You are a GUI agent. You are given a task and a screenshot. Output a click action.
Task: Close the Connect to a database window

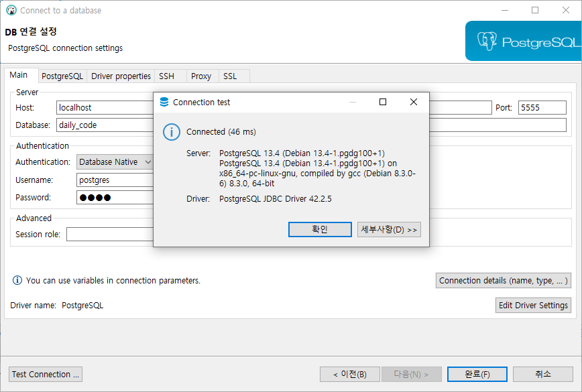coord(566,10)
